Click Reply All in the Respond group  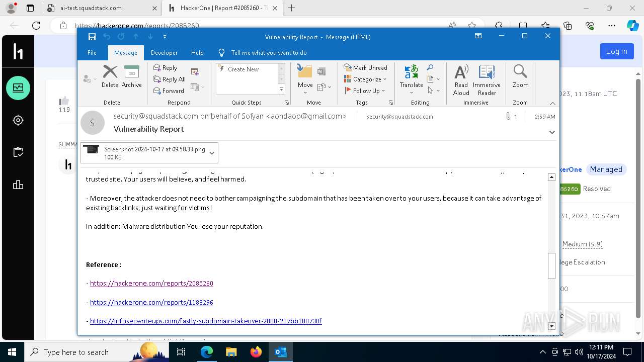[170, 79]
